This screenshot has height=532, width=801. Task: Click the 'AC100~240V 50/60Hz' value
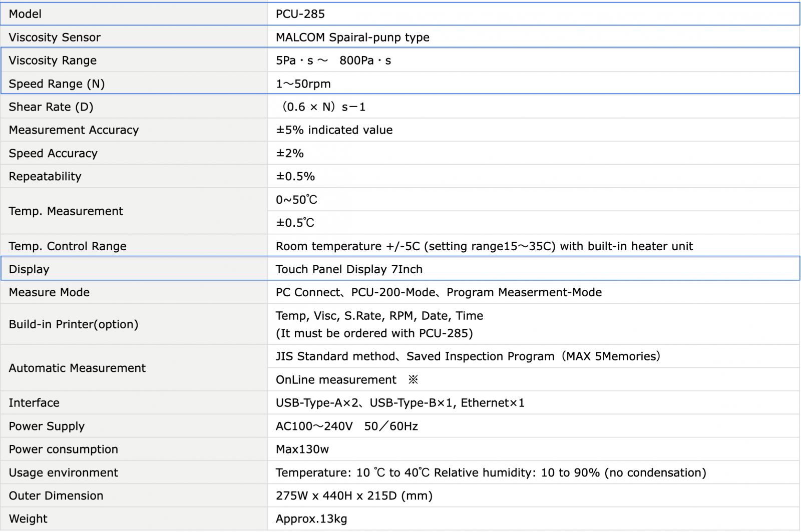point(347,426)
